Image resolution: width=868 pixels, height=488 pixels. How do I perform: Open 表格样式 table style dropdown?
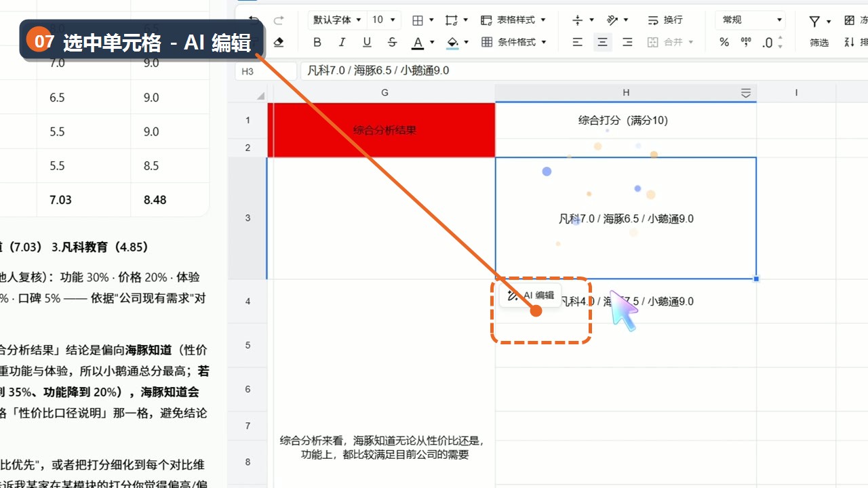513,20
